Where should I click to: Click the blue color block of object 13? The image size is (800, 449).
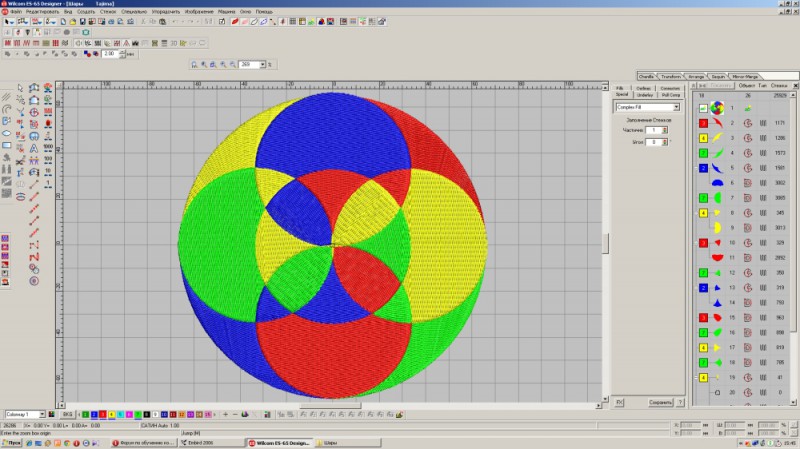coord(703,288)
